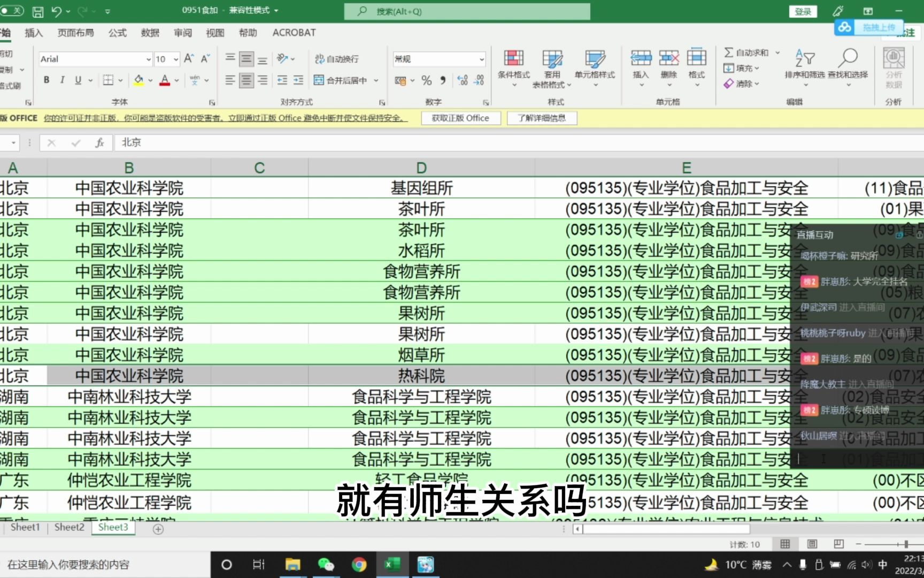
Task: Open the 插入 ribbon tab
Action: (34, 33)
